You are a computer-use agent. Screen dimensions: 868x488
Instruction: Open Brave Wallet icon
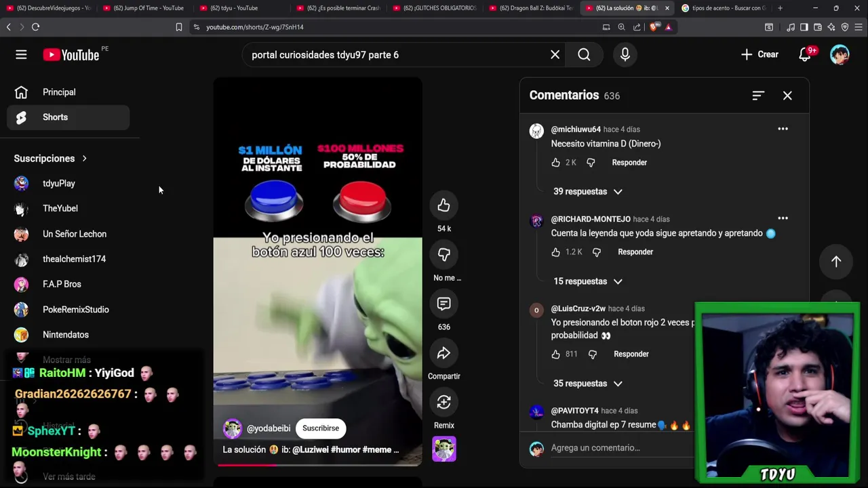pos(818,27)
